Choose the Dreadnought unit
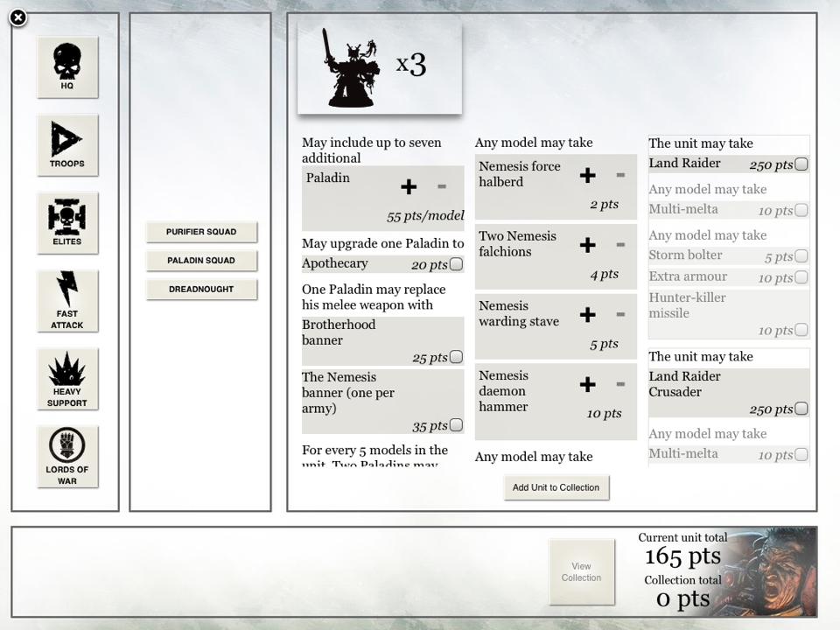 coord(201,290)
